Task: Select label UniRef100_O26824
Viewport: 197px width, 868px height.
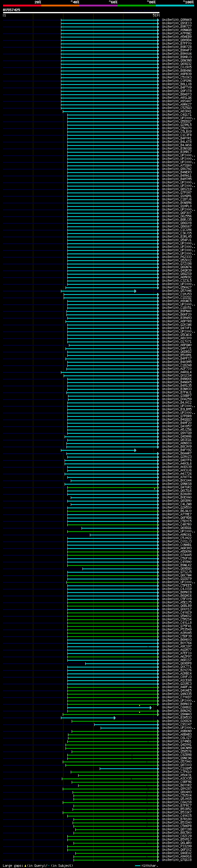Action: coord(176,721)
